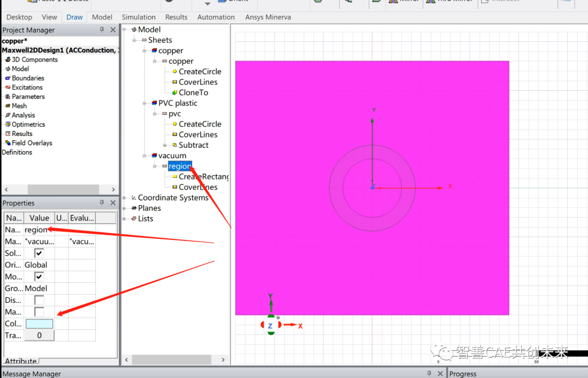Image resolution: width=588 pixels, height=378 pixels.
Task: Click the Subtract operation under pvc
Action: (194, 145)
